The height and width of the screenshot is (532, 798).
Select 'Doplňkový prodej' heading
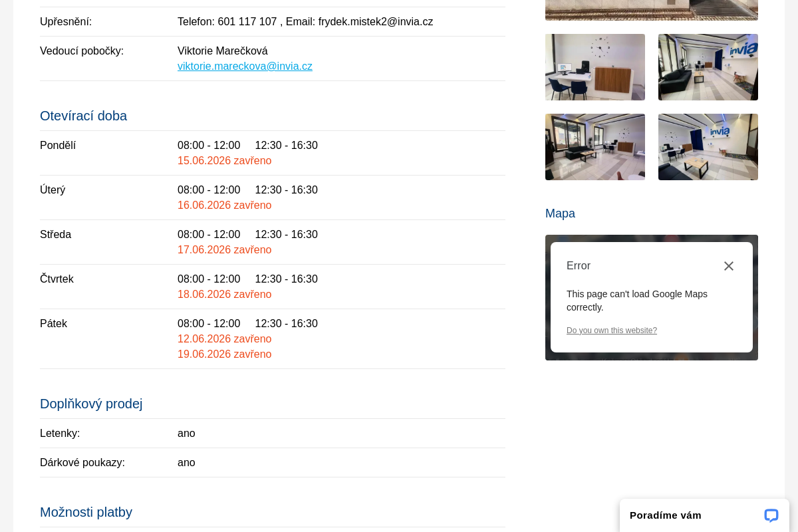pyautogui.click(x=91, y=404)
